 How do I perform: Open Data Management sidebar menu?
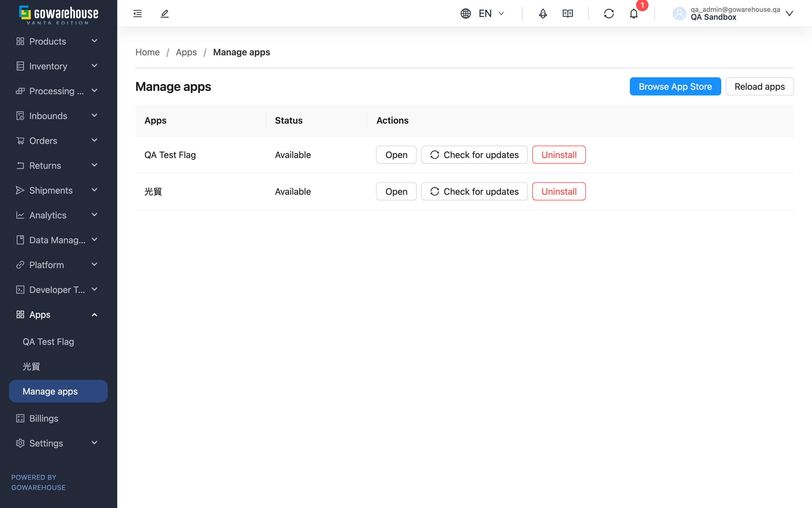57,240
